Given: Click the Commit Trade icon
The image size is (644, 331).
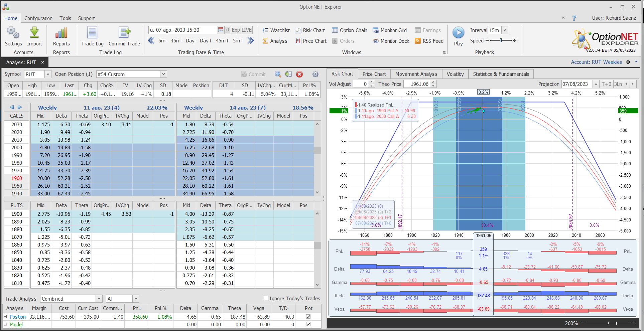Looking at the screenshot, I should pos(124,33).
